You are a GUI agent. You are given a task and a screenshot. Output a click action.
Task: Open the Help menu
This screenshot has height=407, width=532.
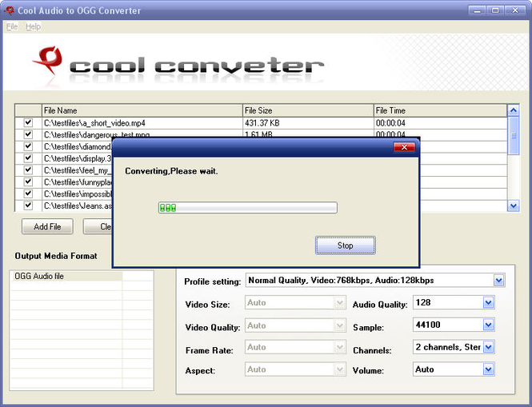[34, 26]
